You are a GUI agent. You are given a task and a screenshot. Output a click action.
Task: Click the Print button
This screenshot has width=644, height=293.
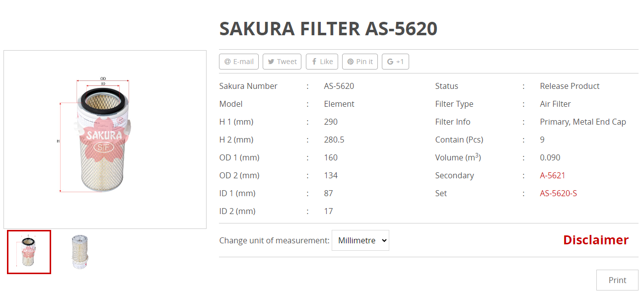coord(617,280)
